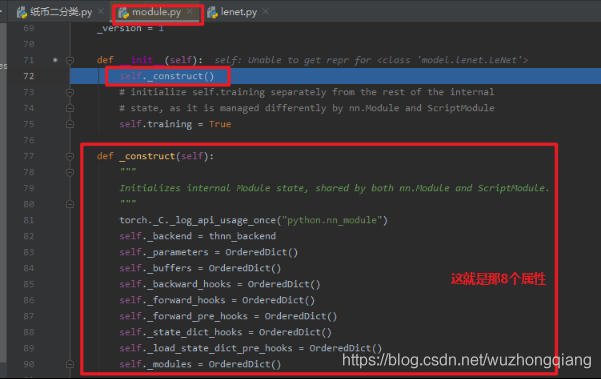Toggle the docstring end fold at line 80
This screenshot has width=601, height=379.
click(70, 204)
